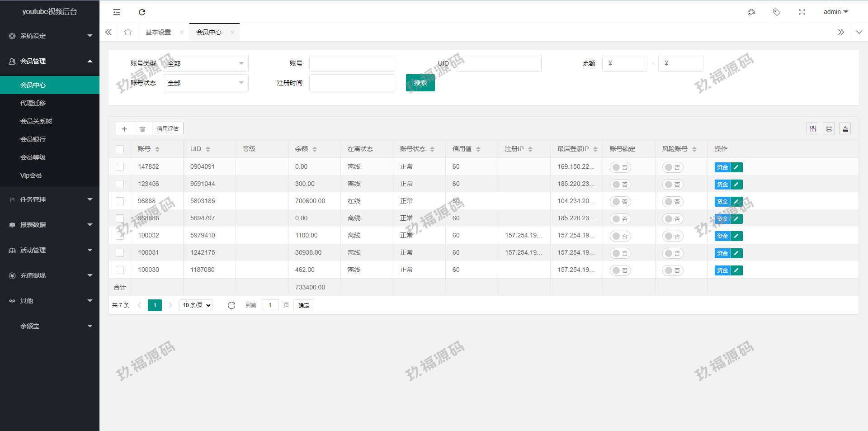Open the 账号类型 dropdown

[x=206, y=64]
